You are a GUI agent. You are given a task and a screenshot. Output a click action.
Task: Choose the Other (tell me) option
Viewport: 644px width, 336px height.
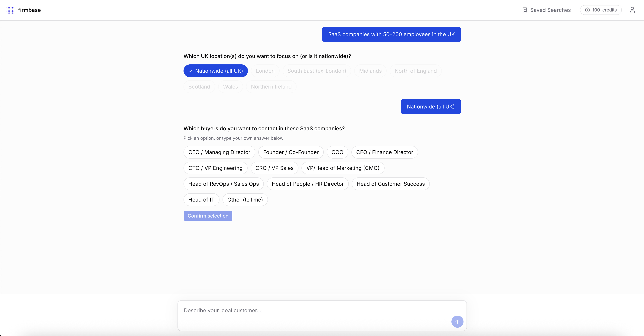[x=245, y=200]
